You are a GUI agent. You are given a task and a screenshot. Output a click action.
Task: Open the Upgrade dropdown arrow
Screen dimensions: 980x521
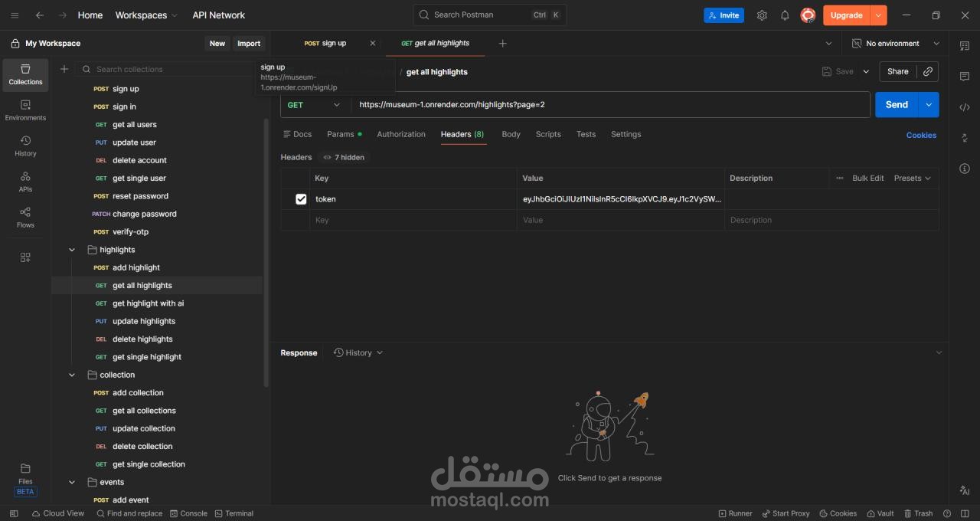point(878,15)
